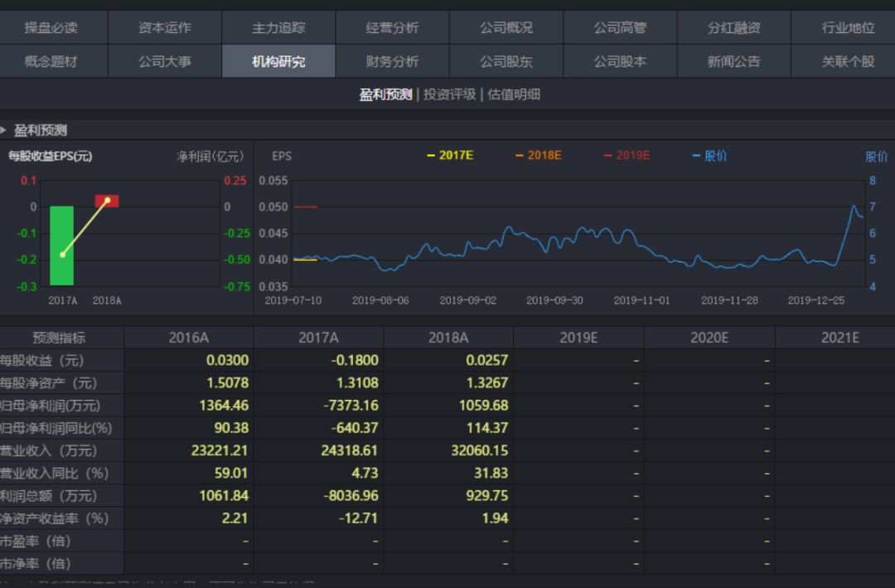
Task: Toggle the 2019E legend series
Action: pos(626,156)
